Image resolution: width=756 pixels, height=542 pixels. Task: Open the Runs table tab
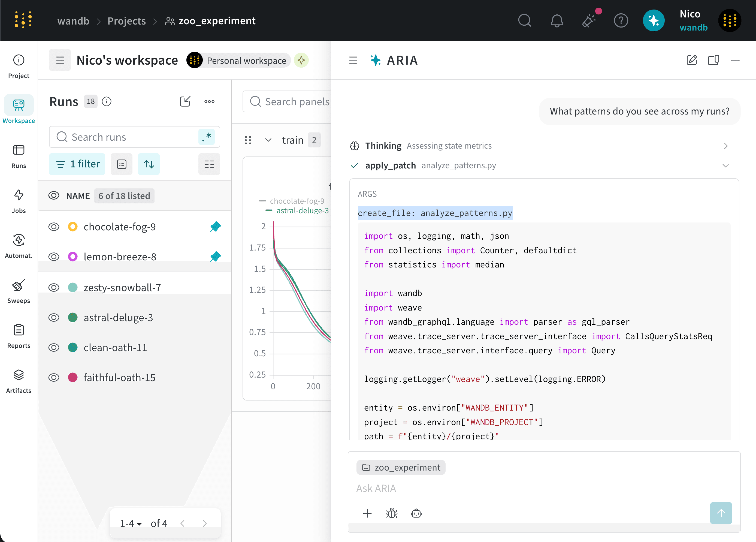tap(19, 156)
